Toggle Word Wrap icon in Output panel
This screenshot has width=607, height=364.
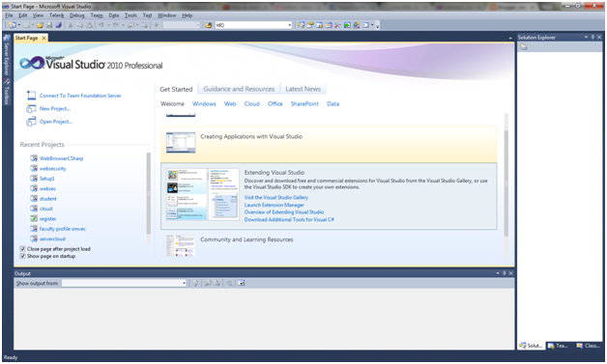pyautogui.click(x=241, y=283)
